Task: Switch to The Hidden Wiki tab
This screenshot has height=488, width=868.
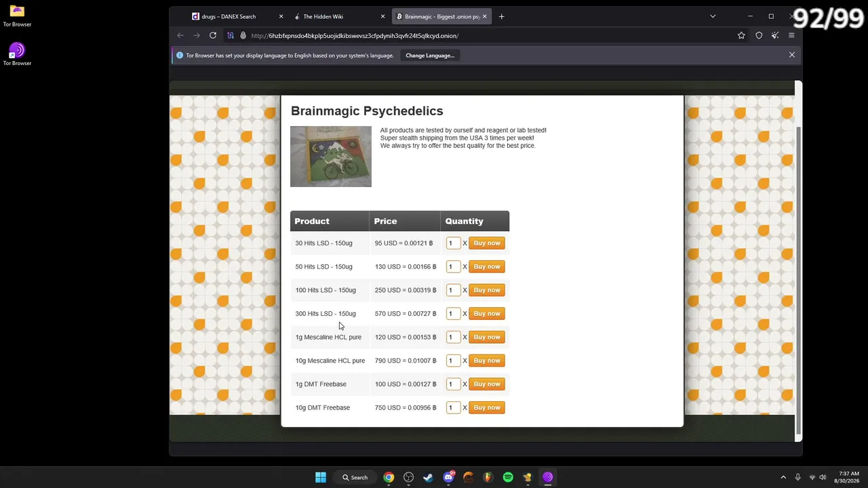Action: point(339,16)
